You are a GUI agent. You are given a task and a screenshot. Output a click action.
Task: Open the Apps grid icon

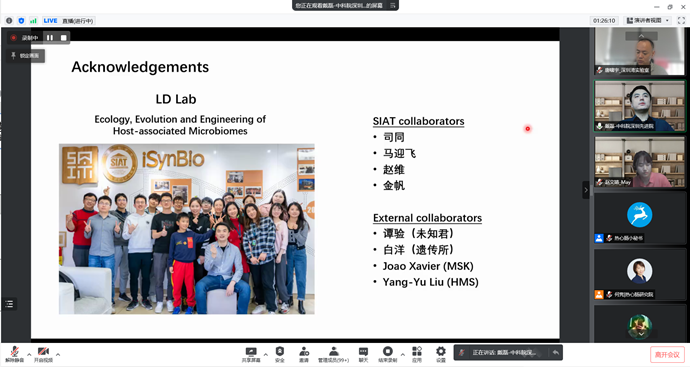[x=417, y=354]
